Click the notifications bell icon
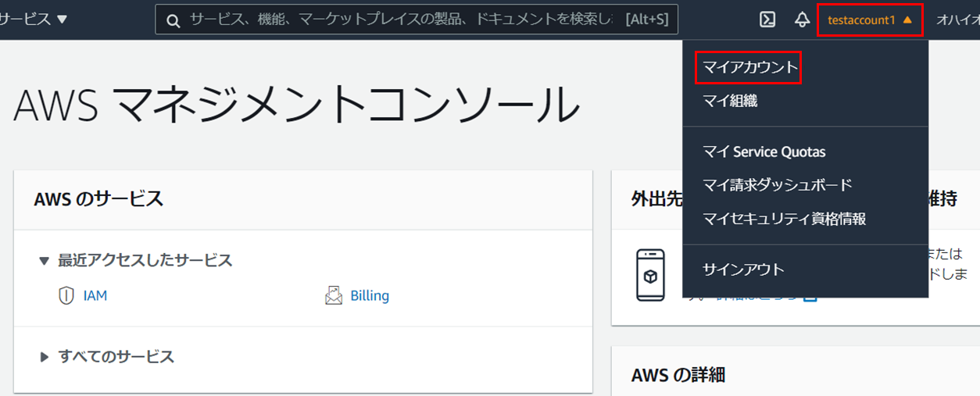Screen dimensions: 980x396 (802, 20)
